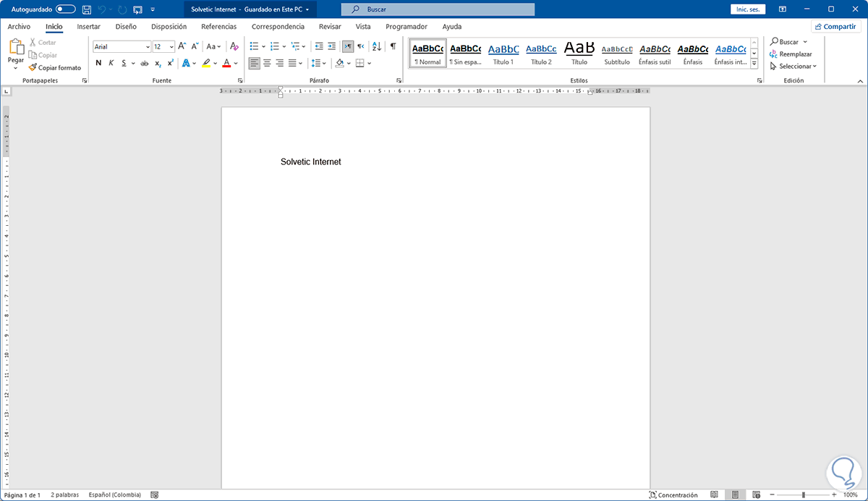Open the Arial font name dropdown
868x501 pixels.
pyautogui.click(x=148, y=46)
